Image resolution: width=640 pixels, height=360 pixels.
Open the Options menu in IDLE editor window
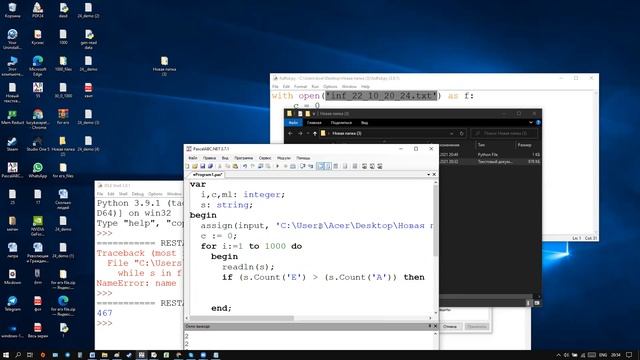330,87
